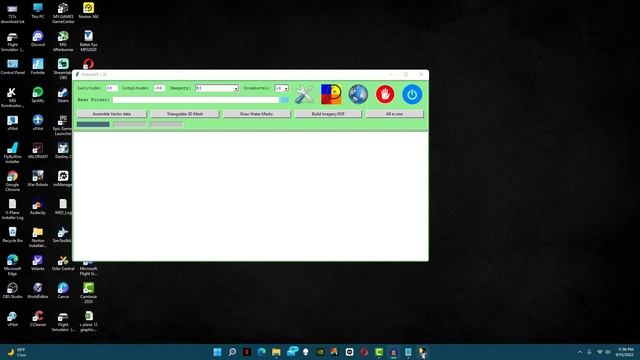Open Google Chrome desktop icon
Viewport: 640px width, 360px height.
(x=13, y=181)
